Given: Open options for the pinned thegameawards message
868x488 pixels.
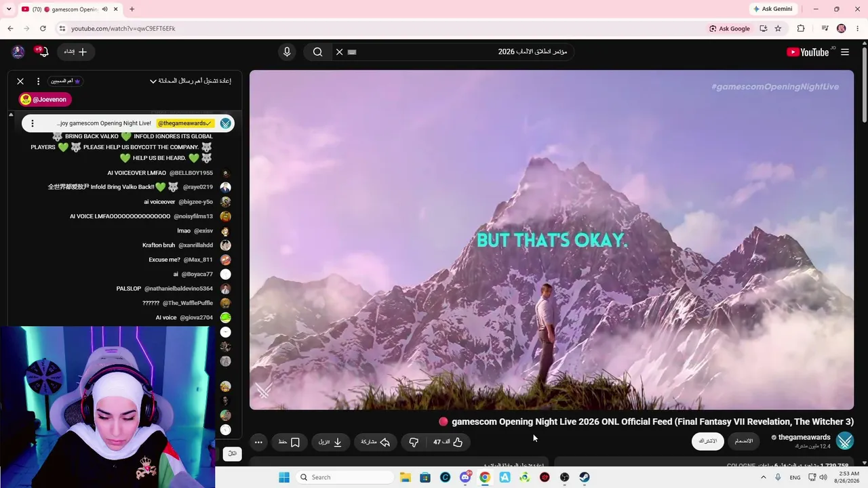Looking at the screenshot, I should tap(32, 123).
